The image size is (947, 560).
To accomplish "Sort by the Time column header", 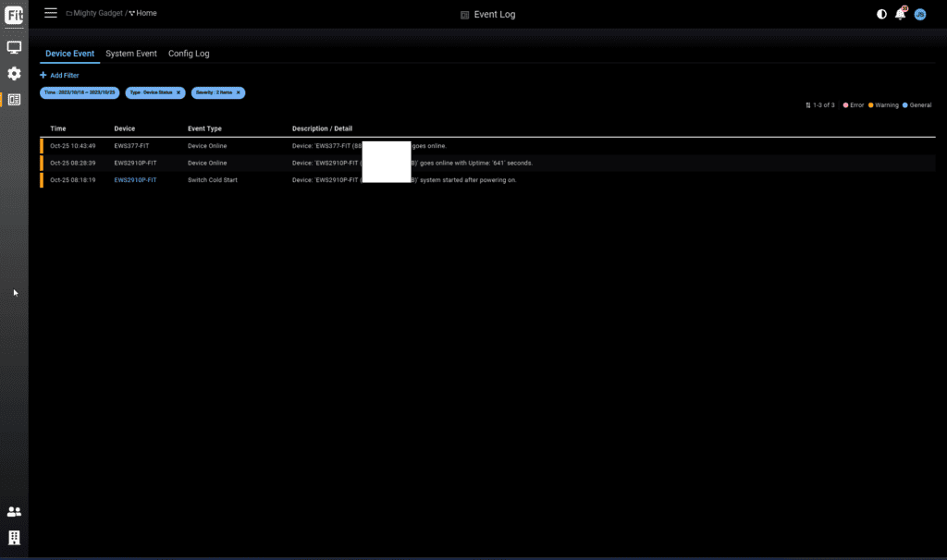I will click(58, 128).
